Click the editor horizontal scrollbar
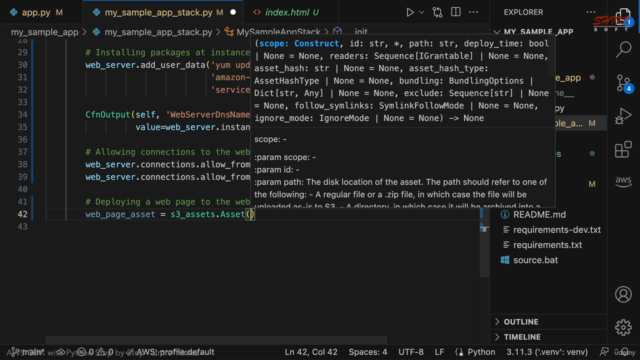Image resolution: width=640 pixels, height=360 pixels. pyautogui.click(x=216, y=340)
